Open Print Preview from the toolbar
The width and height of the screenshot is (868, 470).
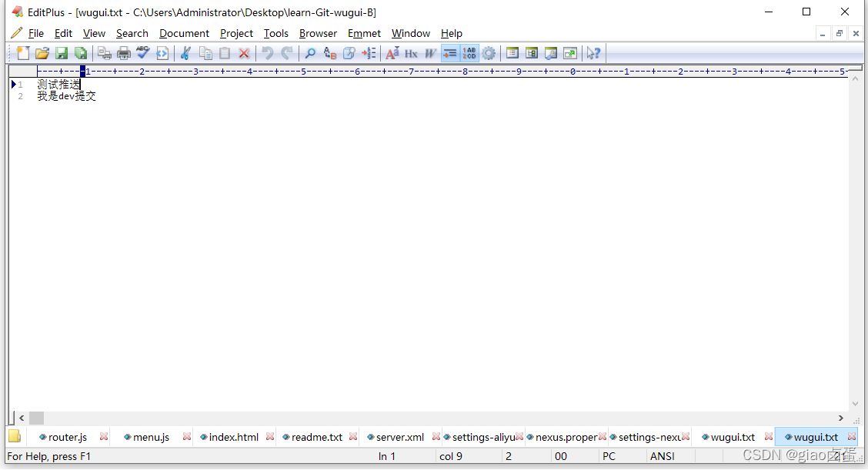104,53
